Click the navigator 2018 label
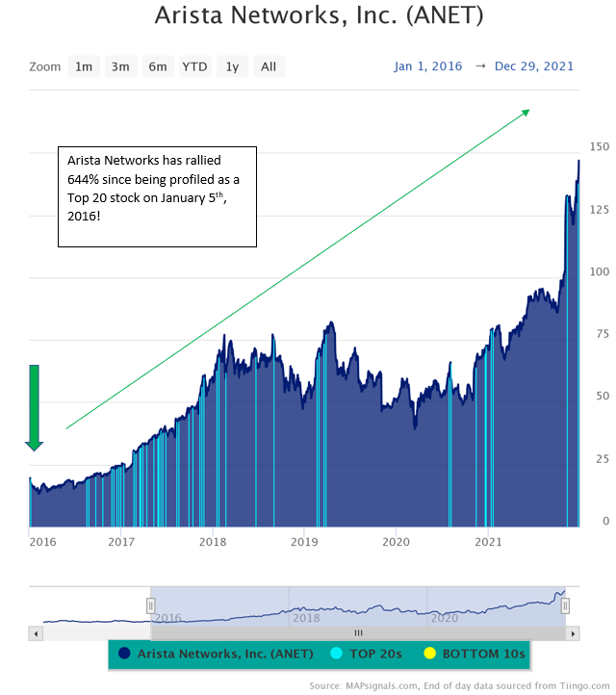 click(306, 618)
